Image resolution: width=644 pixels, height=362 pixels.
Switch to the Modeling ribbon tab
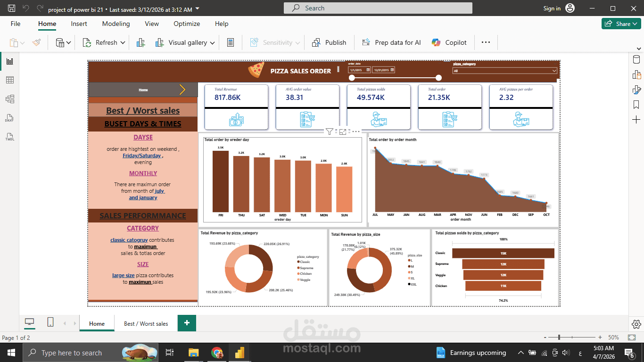[116, 24]
